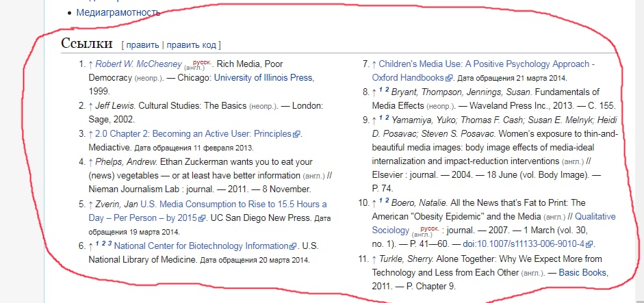Click external icon after the doi link
The width and height of the screenshot is (644, 303).
click(x=589, y=245)
